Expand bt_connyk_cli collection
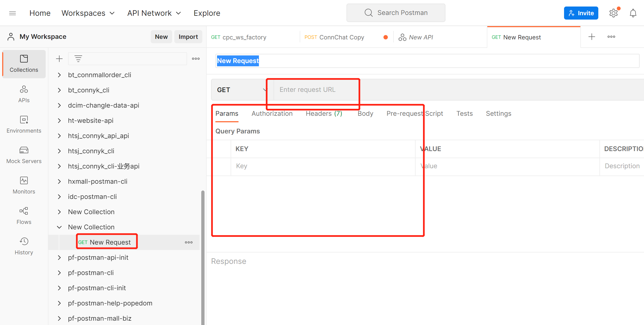Image resolution: width=644 pixels, height=325 pixels. (59, 90)
